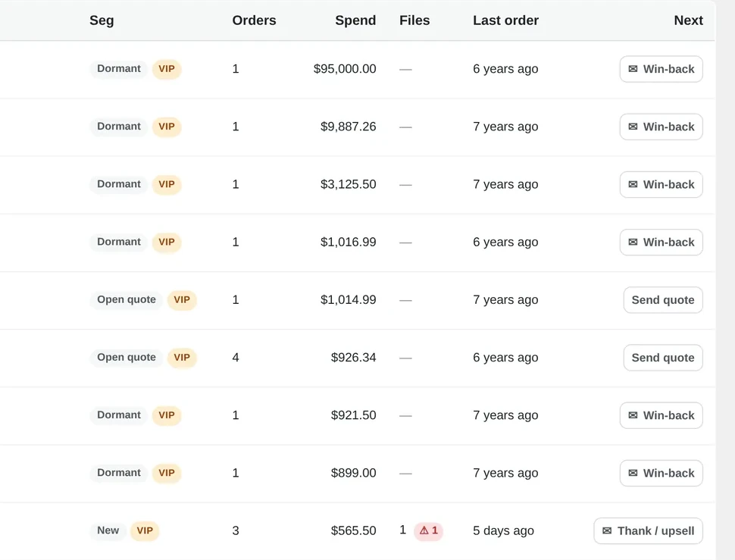Click the $899.00 spend value
The height and width of the screenshot is (560, 735).
353,473
